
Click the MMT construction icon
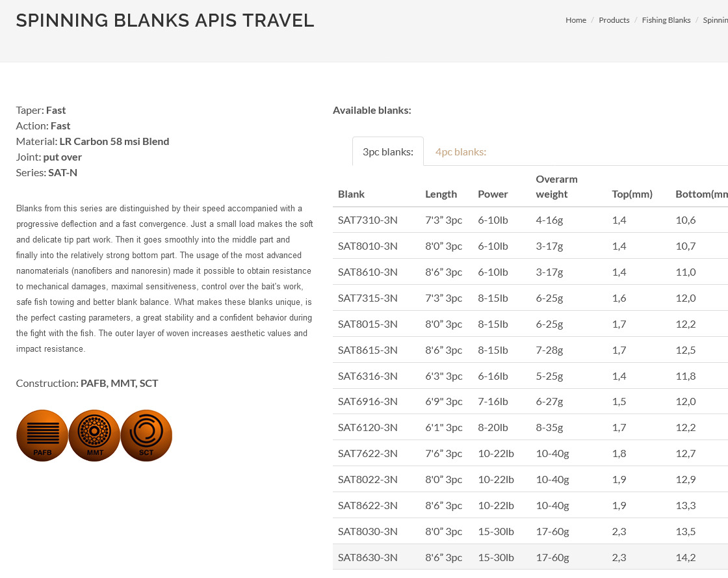94,436
